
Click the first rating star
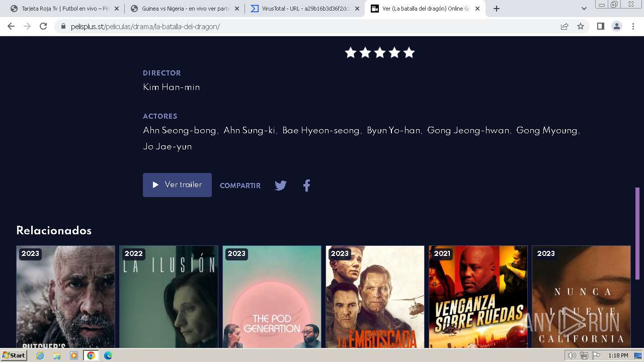click(351, 52)
